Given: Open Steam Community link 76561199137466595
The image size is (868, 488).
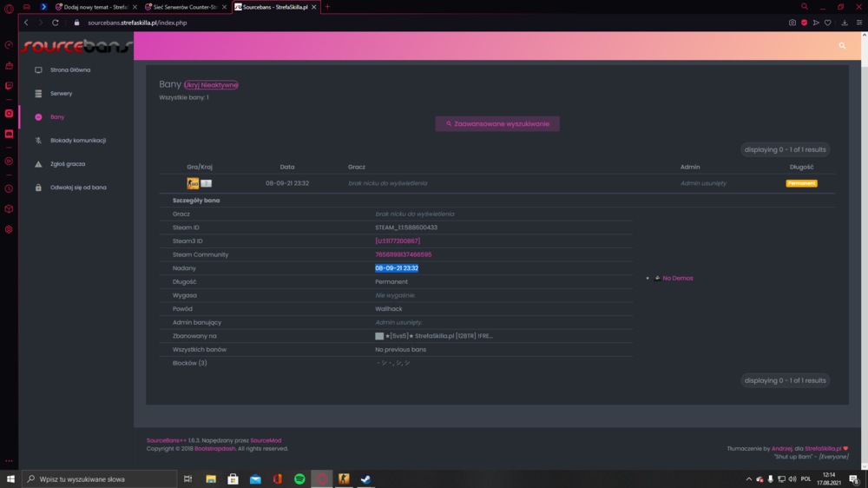Looking at the screenshot, I should 403,254.
